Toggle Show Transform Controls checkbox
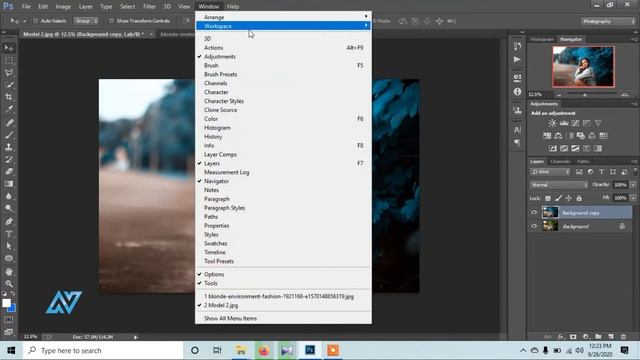 coord(111,21)
